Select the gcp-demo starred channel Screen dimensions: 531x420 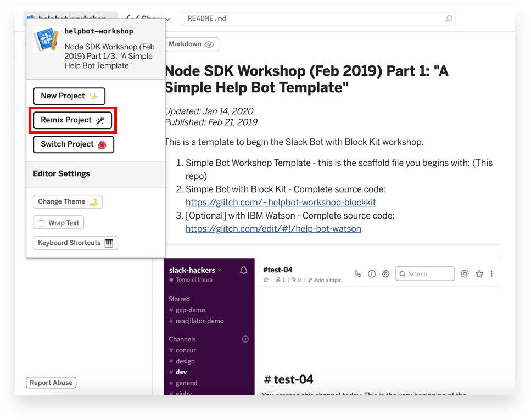(187, 310)
